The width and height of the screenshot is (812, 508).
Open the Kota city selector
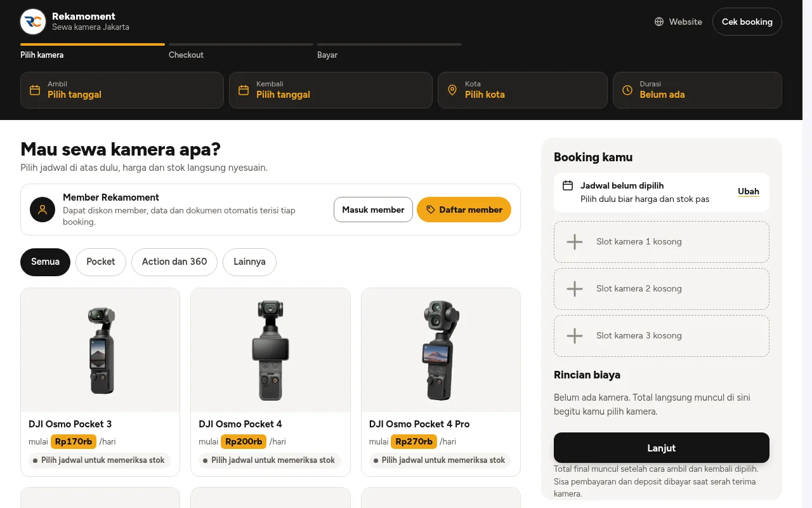pyautogui.click(x=523, y=90)
